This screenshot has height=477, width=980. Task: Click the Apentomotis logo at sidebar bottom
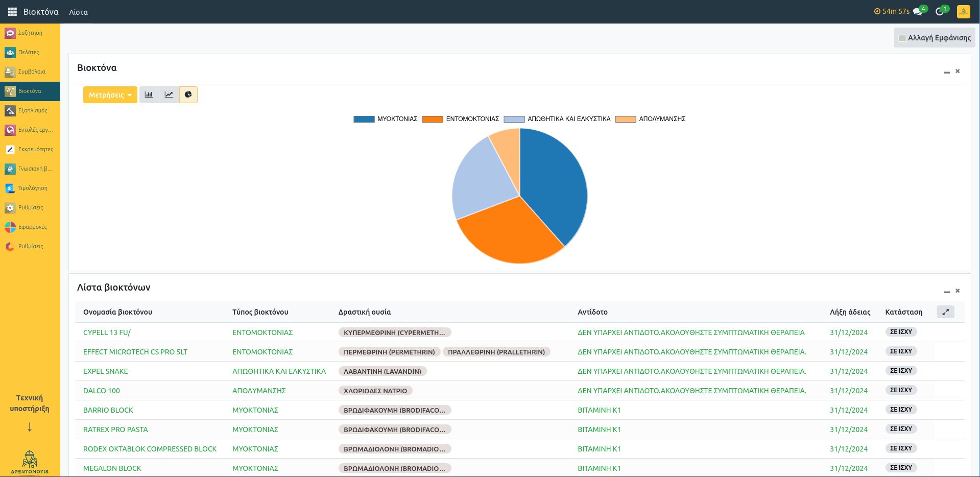coord(30,462)
